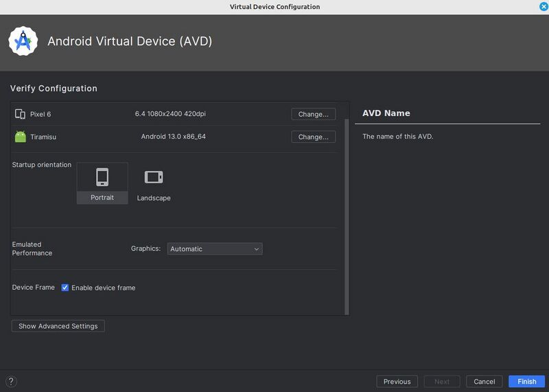Click the Android Studio logo icon
Screen dimensions: 549x392
(23, 41)
